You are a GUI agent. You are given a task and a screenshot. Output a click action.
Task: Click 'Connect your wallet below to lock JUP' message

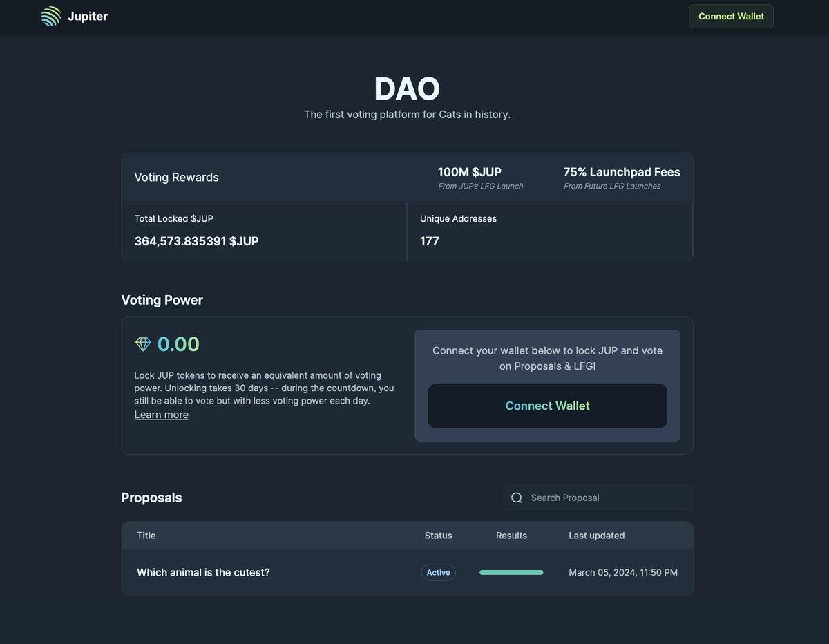point(547,358)
